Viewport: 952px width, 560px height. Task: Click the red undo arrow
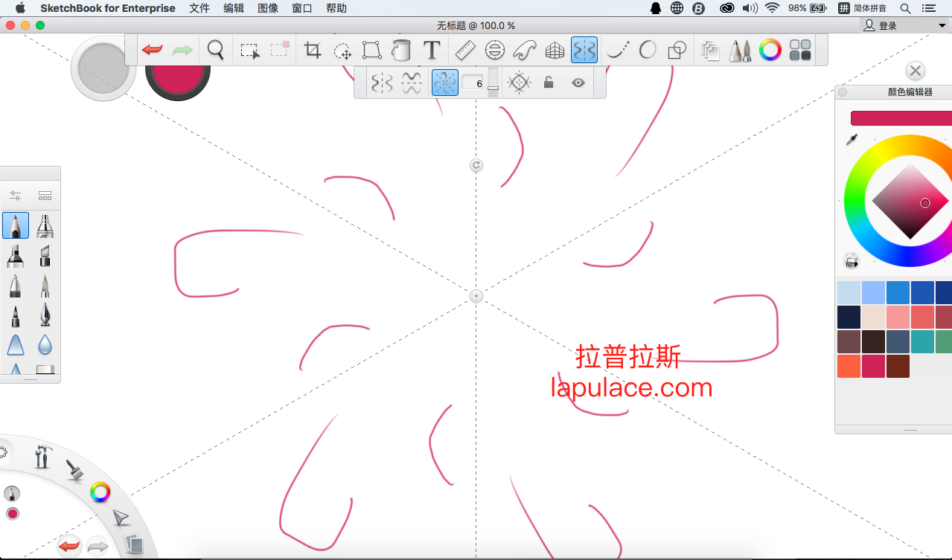[x=152, y=51]
